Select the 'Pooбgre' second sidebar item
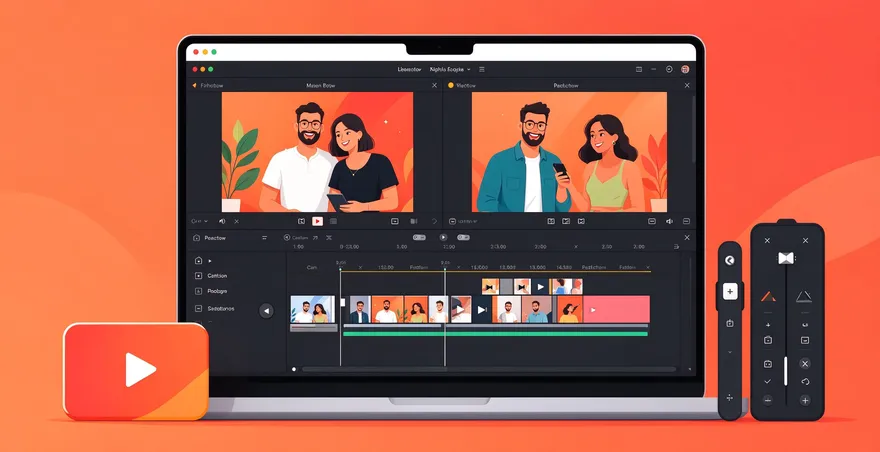880x452 pixels. coord(217,291)
